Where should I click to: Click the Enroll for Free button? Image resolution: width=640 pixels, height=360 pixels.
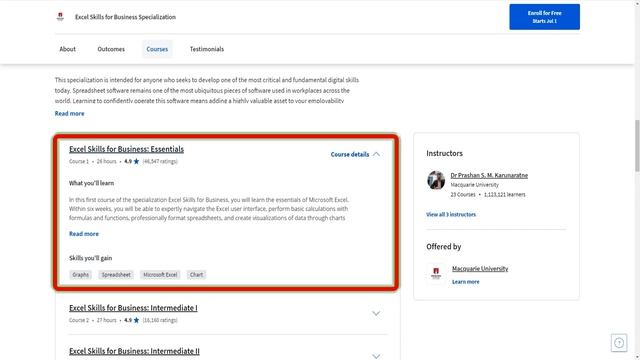(x=544, y=17)
